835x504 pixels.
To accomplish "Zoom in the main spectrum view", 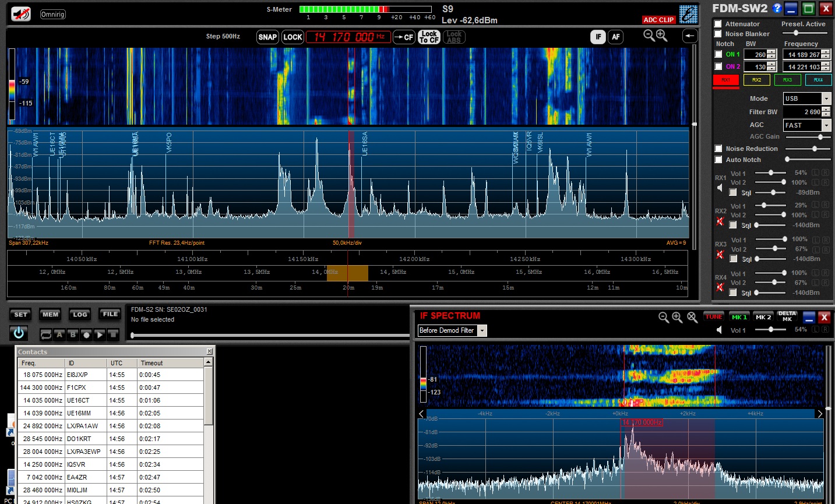I will [x=661, y=36].
